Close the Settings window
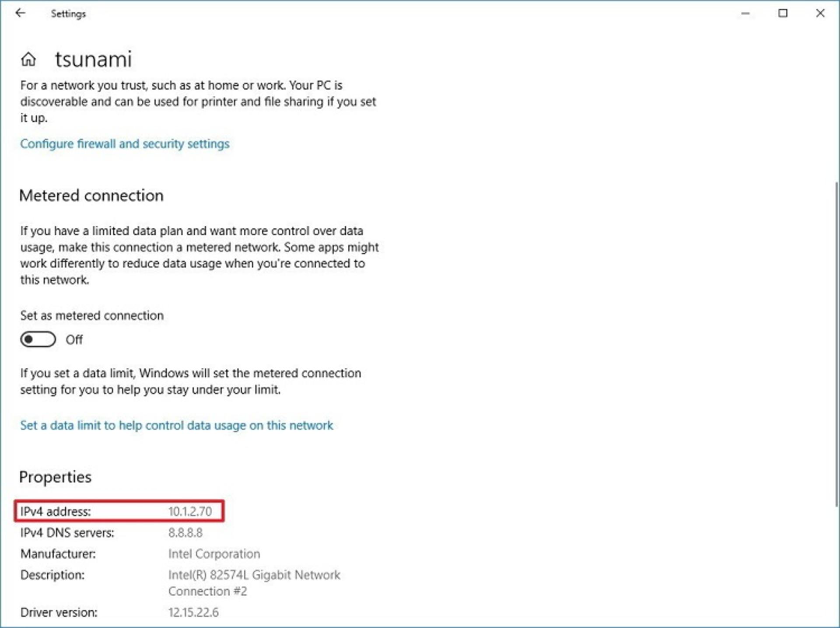The width and height of the screenshot is (840, 628). click(820, 13)
